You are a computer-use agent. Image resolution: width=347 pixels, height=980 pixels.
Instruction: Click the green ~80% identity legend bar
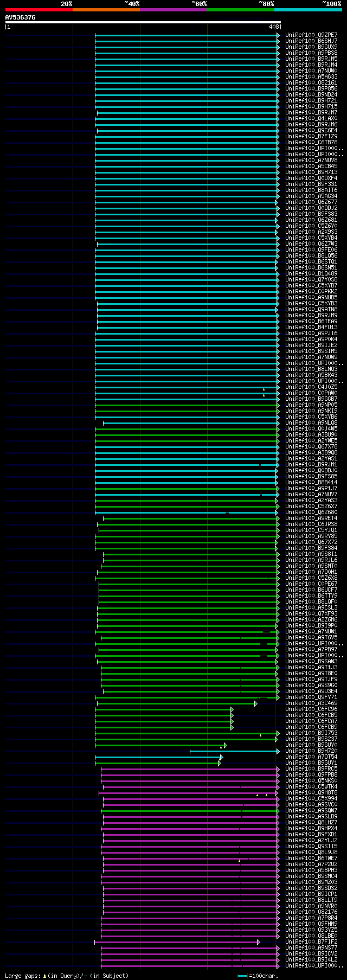pyautogui.click(x=241, y=9)
